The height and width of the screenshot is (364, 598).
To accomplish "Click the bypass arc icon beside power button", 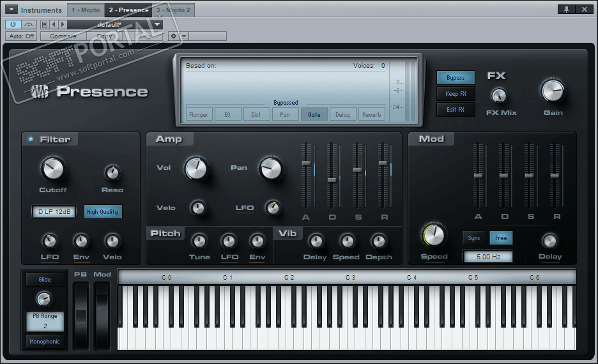I will tap(29, 24).
